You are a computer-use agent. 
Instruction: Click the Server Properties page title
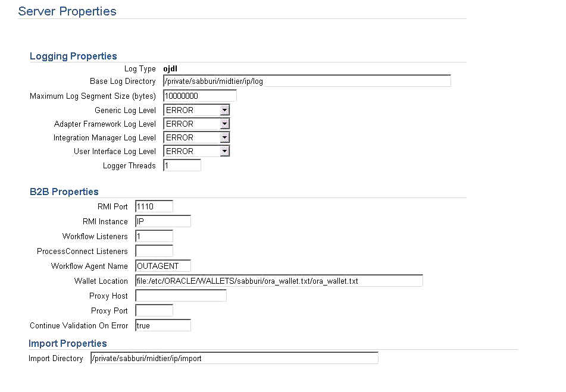(67, 11)
